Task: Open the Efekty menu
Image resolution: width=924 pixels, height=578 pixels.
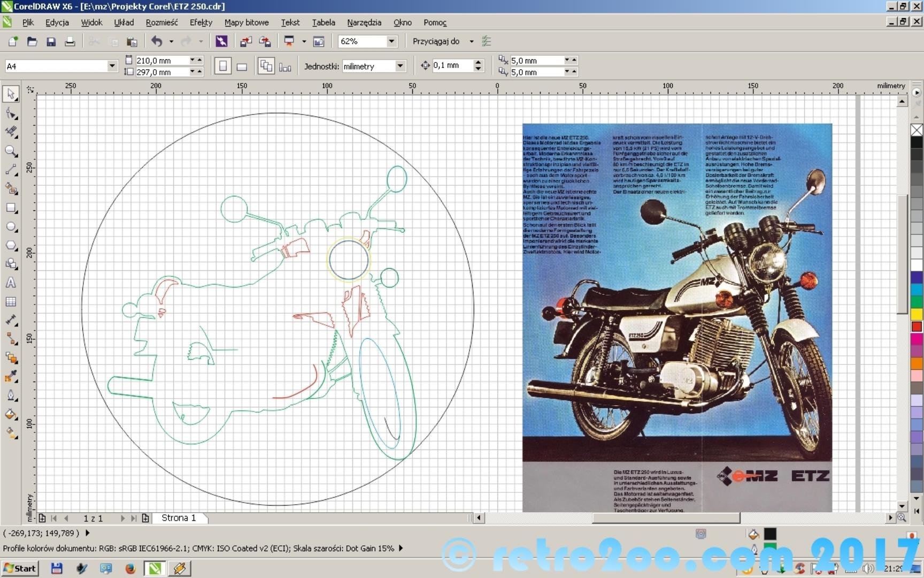Action: (201, 22)
